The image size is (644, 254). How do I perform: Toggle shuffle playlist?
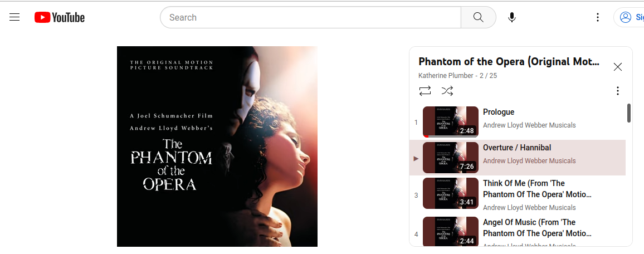pyautogui.click(x=447, y=91)
